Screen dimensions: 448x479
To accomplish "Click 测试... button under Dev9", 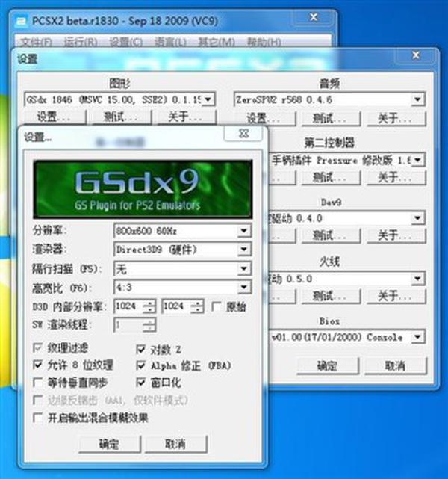I will (331, 236).
